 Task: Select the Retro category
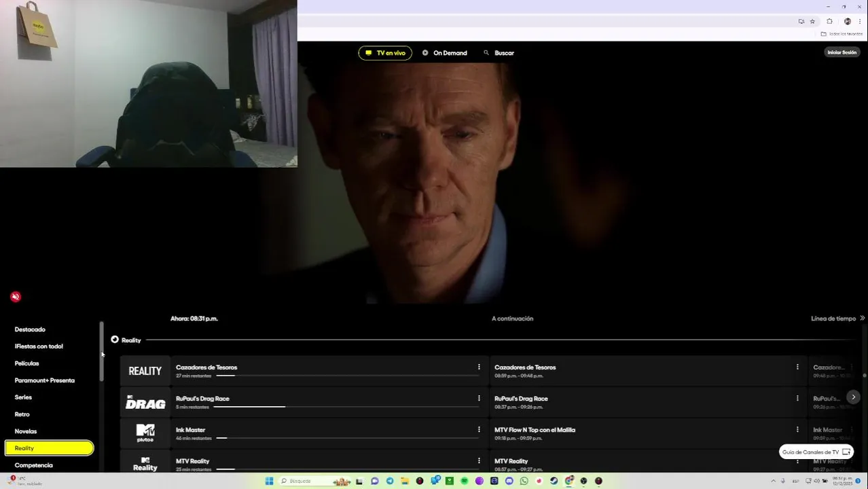[x=22, y=414]
